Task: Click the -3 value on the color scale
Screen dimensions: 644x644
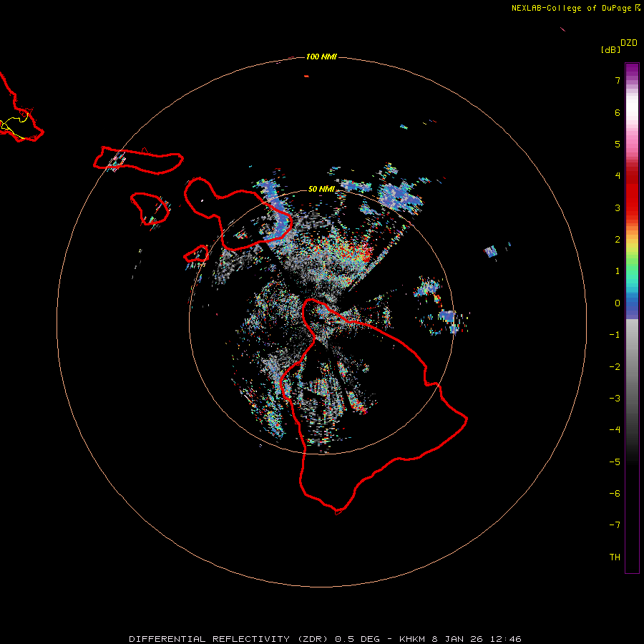Action: (x=615, y=399)
